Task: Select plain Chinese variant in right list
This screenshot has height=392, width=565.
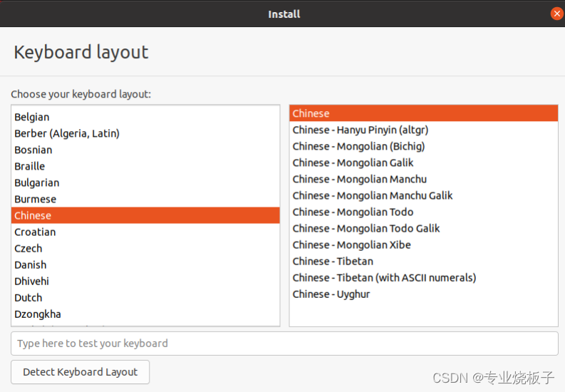Action: pos(424,113)
